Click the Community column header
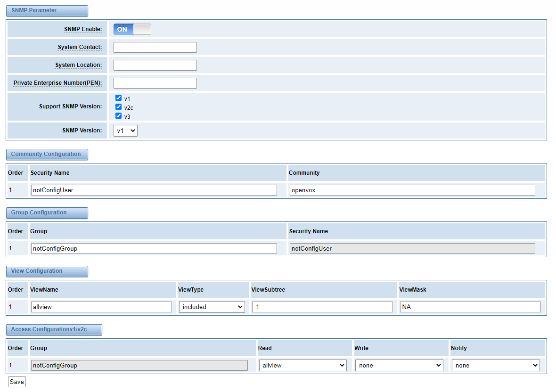The image size is (556, 392). point(304,172)
